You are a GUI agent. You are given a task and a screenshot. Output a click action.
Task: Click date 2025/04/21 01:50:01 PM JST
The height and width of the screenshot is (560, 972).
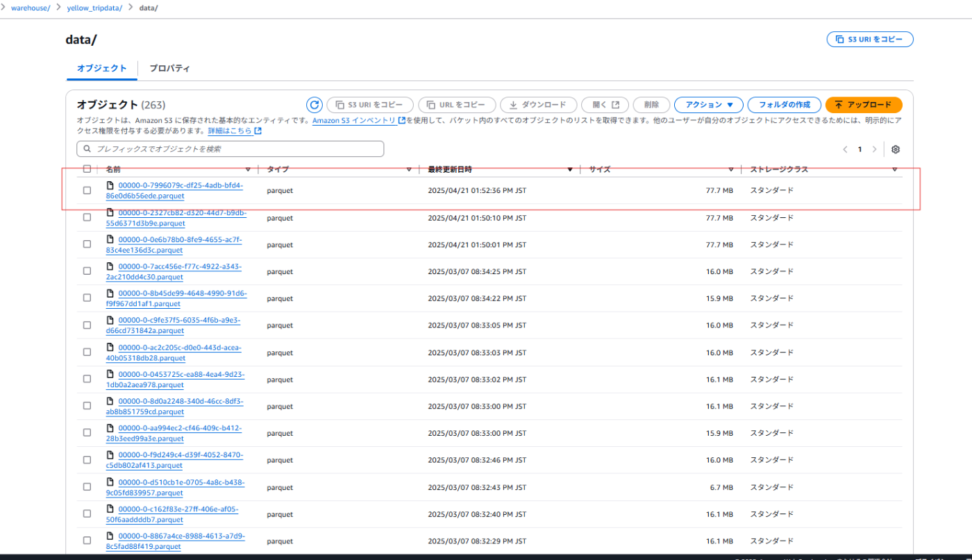tap(477, 245)
